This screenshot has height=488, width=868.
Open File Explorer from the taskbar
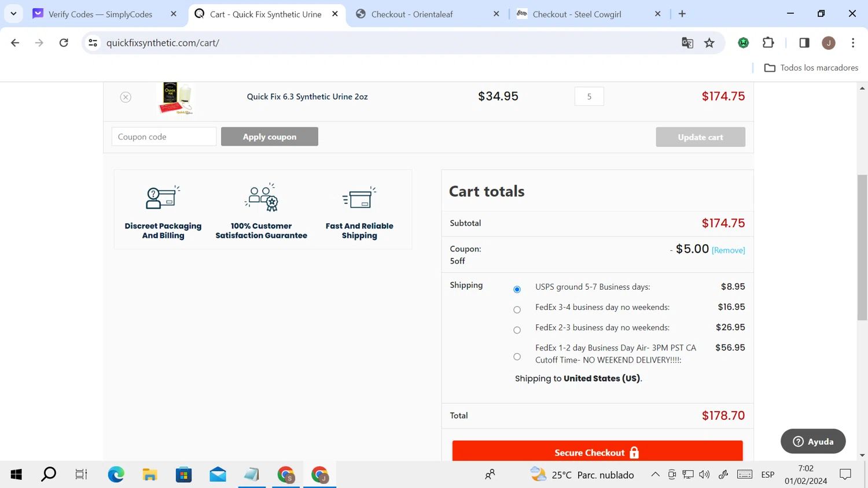(x=150, y=475)
